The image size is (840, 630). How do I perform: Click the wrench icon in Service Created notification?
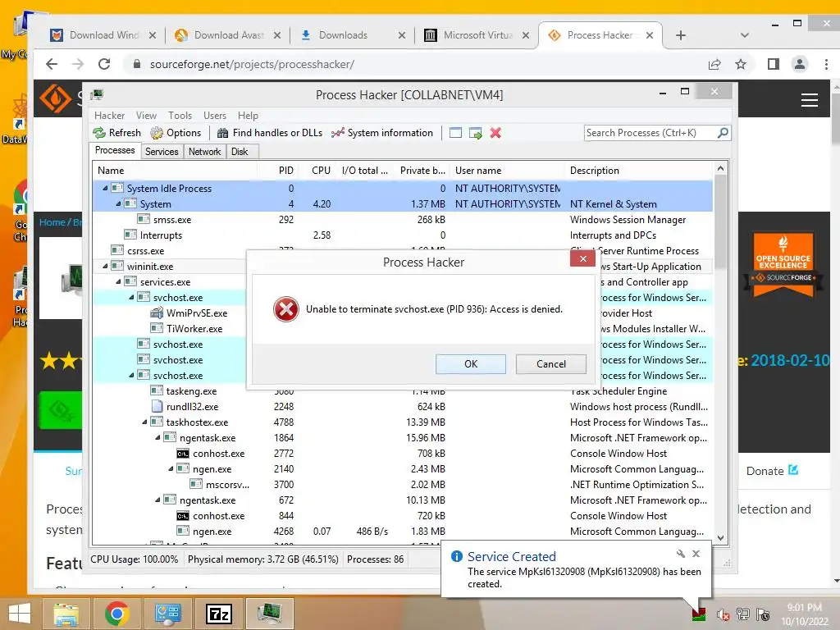click(x=680, y=554)
